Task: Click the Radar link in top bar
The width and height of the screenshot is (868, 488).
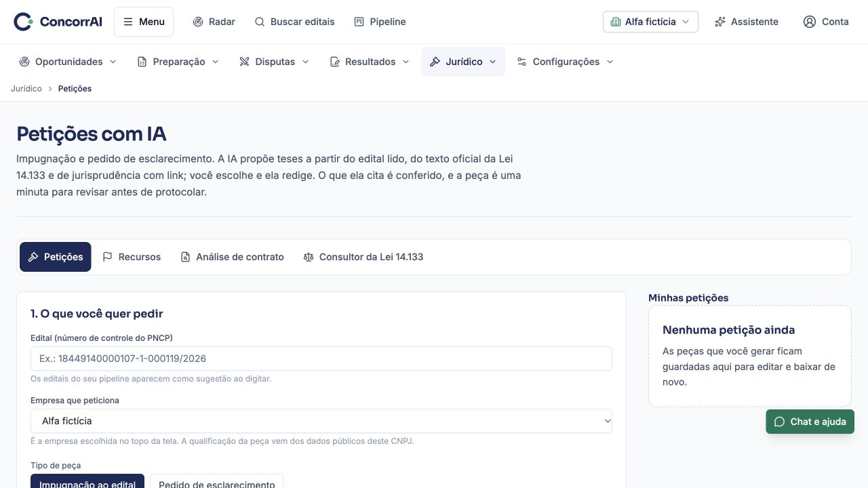Action: (x=214, y=22)
